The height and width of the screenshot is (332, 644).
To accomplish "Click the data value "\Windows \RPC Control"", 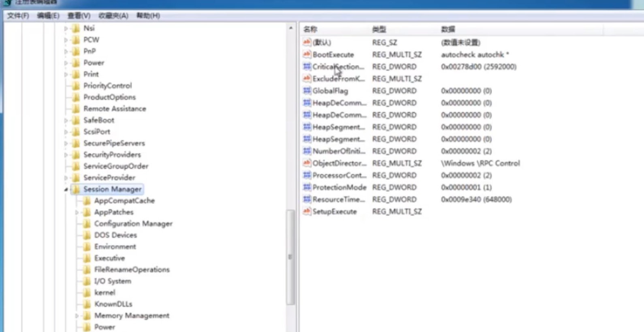I will [x=480, y=163].
